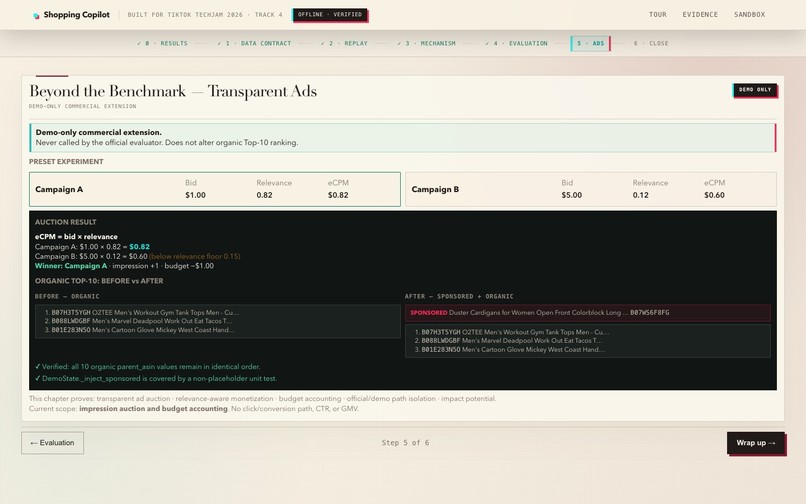Image resolution: width=806 pixels, height=504 pixels.
Task: Click the DEMO ONLY badge
Action: [x=755, y=90]
